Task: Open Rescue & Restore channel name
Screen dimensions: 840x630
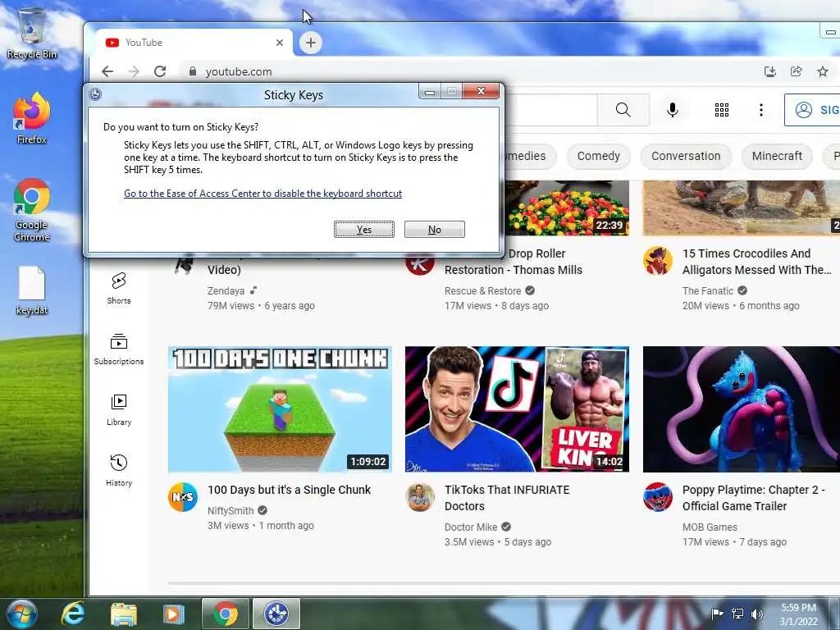Action: [x=482, y=291]
